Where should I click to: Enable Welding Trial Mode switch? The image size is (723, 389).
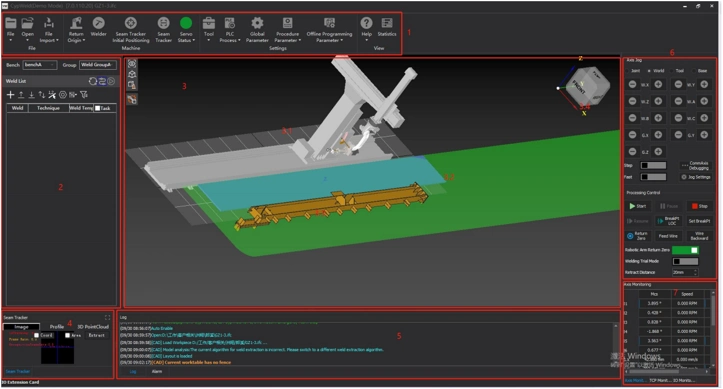(685, 261)
